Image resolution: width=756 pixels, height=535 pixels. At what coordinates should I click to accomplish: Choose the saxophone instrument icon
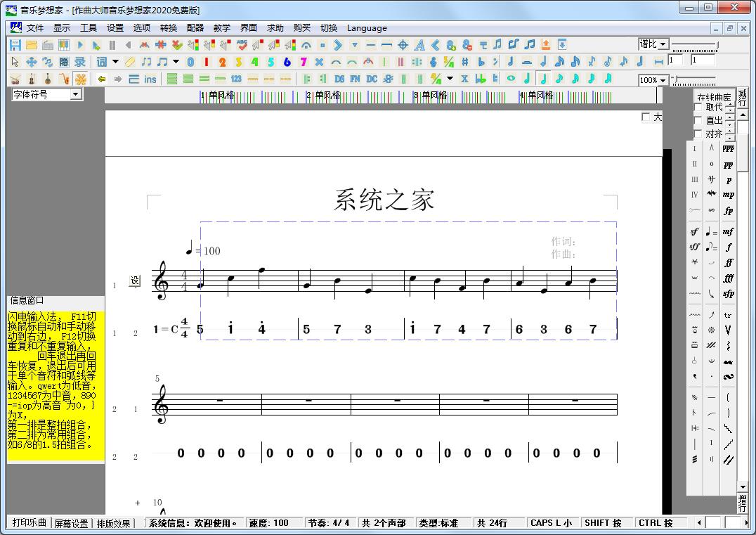click(x=64, y=79)
